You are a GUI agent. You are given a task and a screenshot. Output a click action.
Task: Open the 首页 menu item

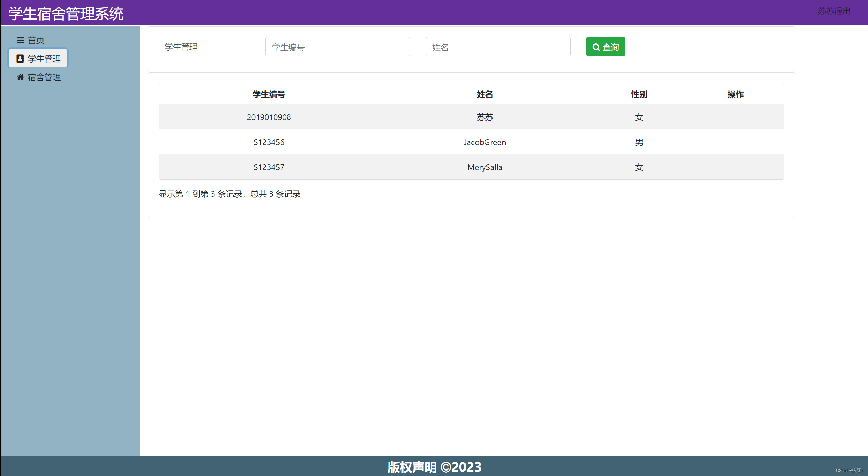[x=30, y=40]
